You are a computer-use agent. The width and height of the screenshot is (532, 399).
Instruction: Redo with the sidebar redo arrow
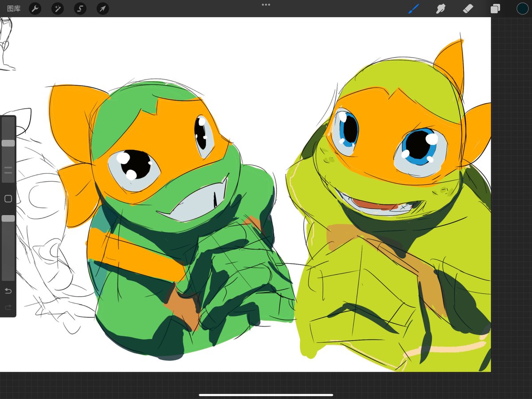click(8, 307)
